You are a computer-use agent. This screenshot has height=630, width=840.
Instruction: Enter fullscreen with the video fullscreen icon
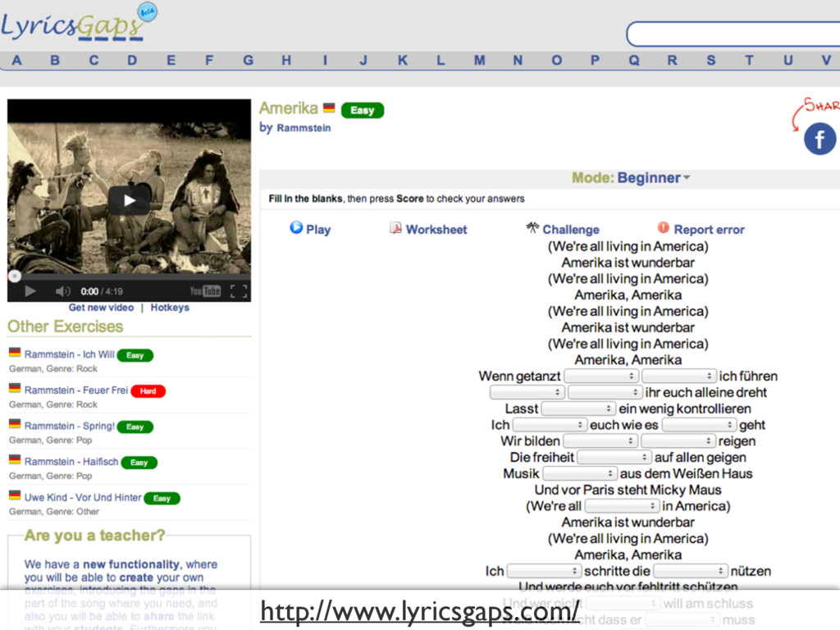[239, 291]
